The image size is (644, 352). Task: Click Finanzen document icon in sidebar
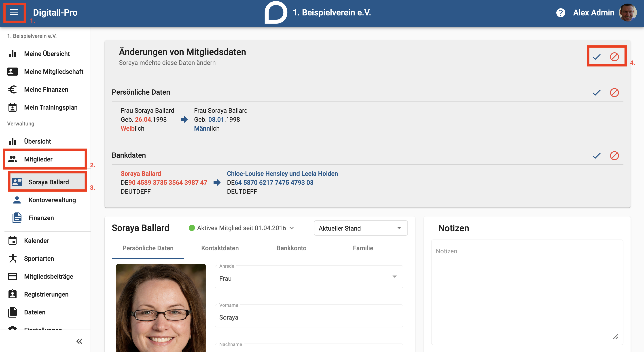(x=17, y=218)
